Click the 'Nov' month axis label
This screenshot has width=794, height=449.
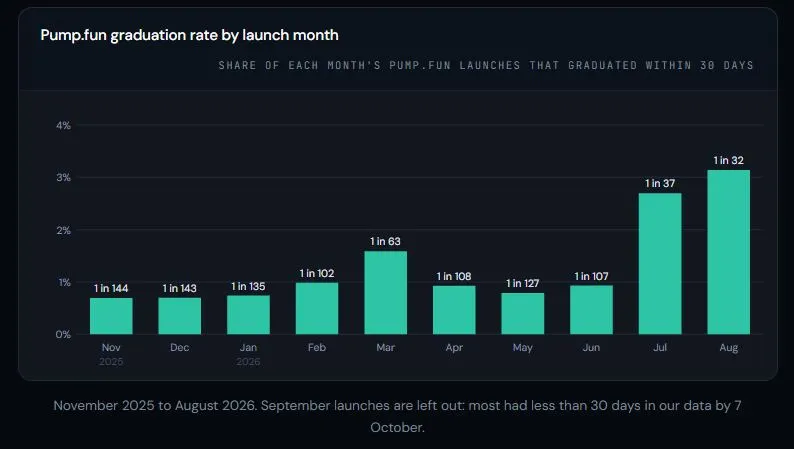click(x=111, y=347)
